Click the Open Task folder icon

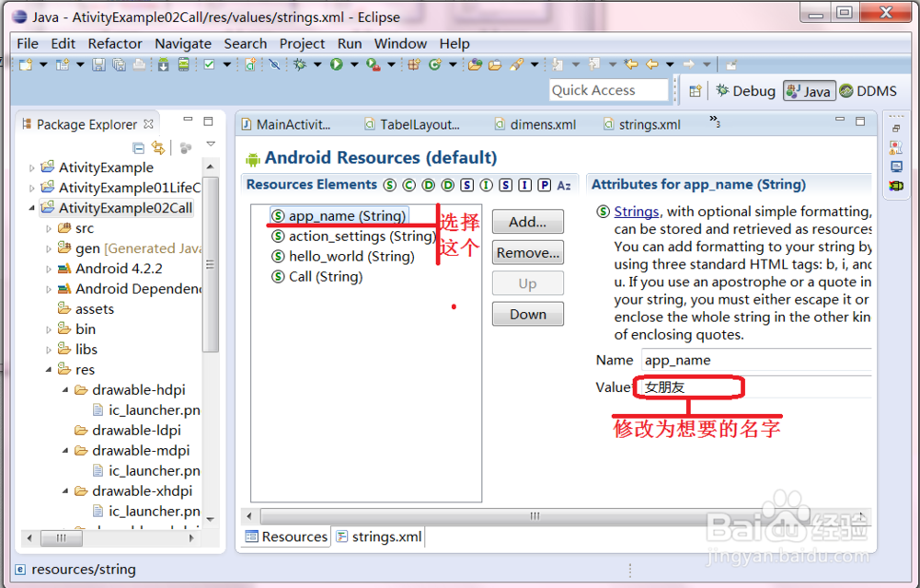pos(495,64)
